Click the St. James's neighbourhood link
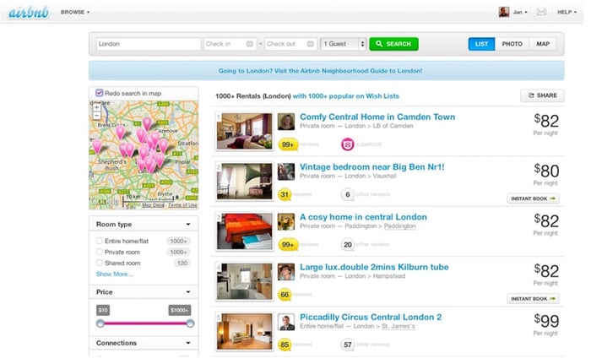This screenshot has width=591, height=364. [x=399, y=326]
